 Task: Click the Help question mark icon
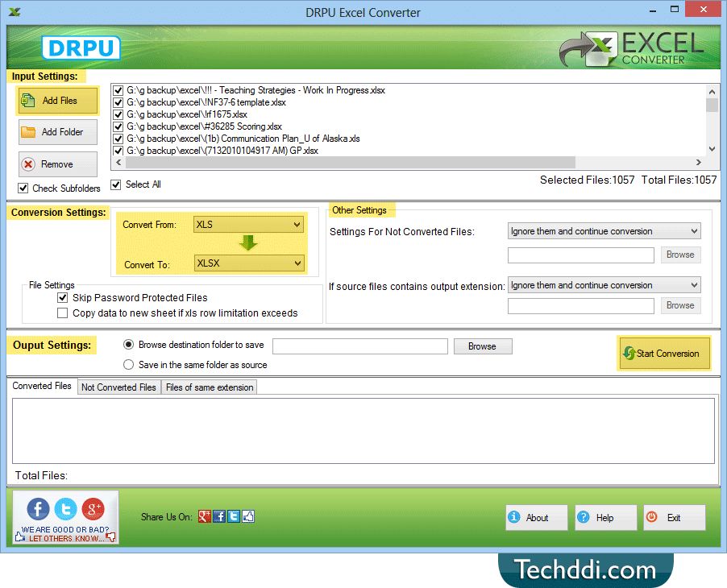coord(584,516)
